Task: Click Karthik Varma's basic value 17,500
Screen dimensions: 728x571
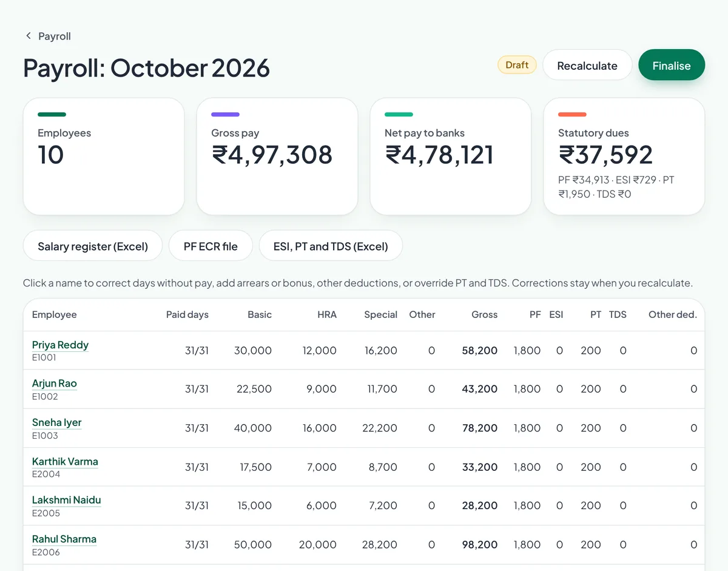Action: pyautogui.click(x=255, y=467)
